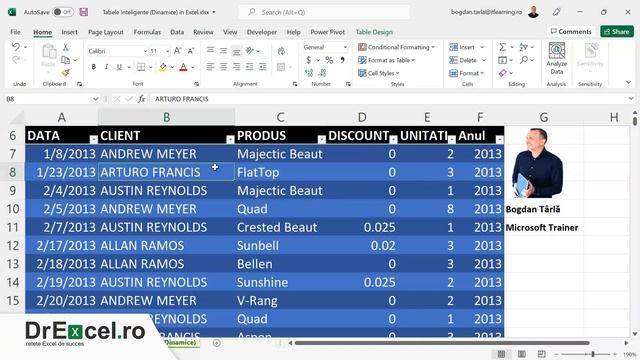Screen dimensions: 640x360
Task: Click Top Align icon
Action: [211, 51]
